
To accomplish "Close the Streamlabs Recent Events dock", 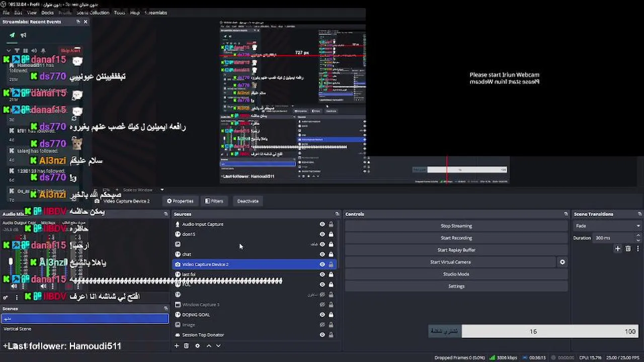I will [x=86, y=22].
